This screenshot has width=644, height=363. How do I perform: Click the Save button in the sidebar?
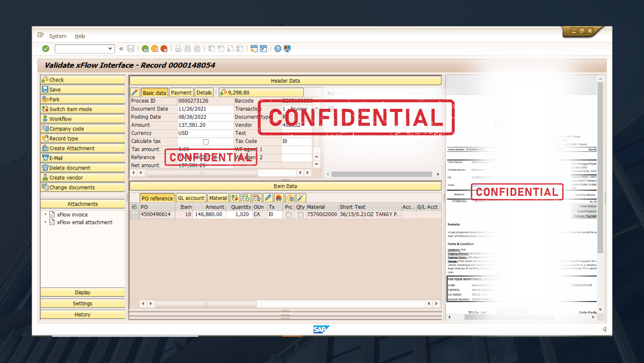click(82, 90)
